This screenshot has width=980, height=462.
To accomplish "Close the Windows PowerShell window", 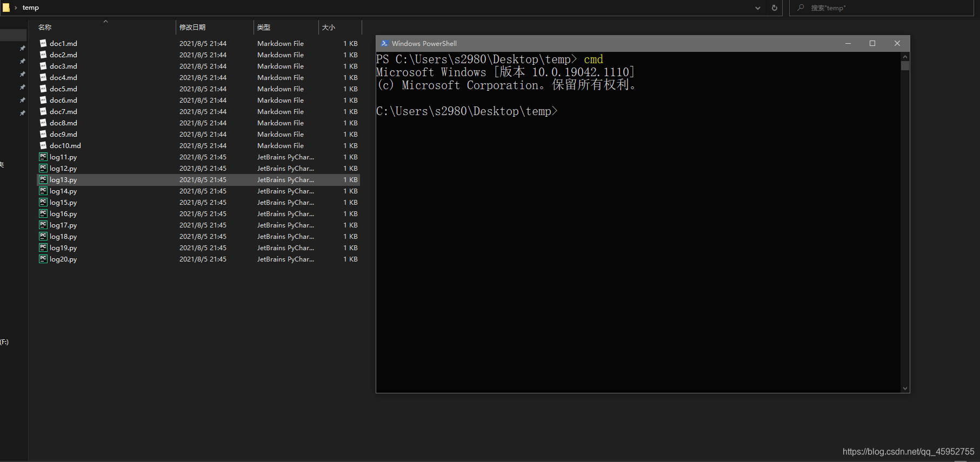I will point(897,43).
